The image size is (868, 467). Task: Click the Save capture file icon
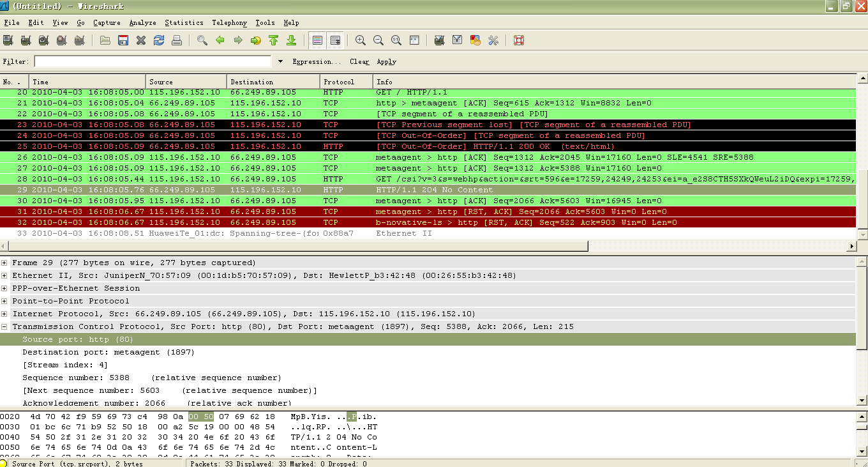click(123, 40)
